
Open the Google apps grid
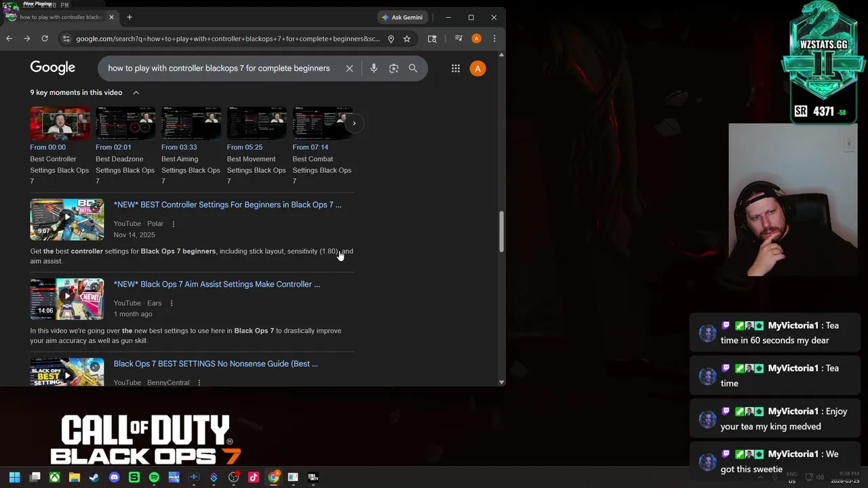click(456, 68)
